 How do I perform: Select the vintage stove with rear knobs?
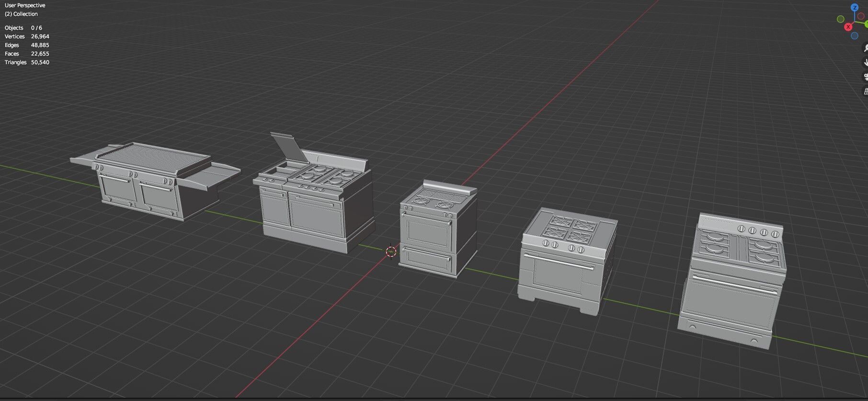coord(731,280)
